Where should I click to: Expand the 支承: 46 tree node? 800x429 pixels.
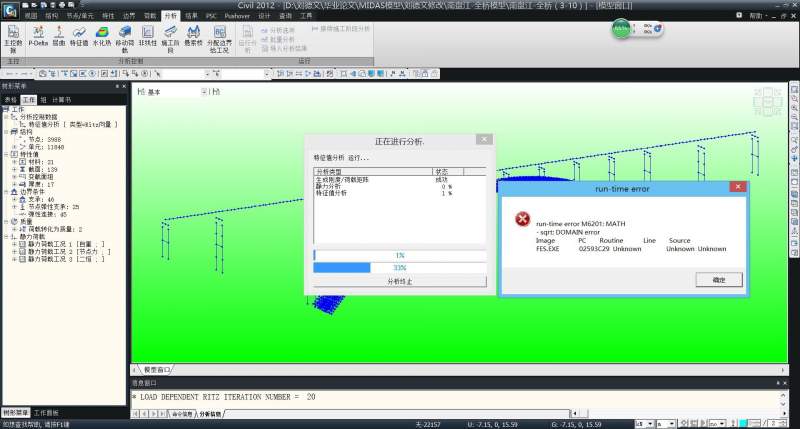[x=14, y=199]
